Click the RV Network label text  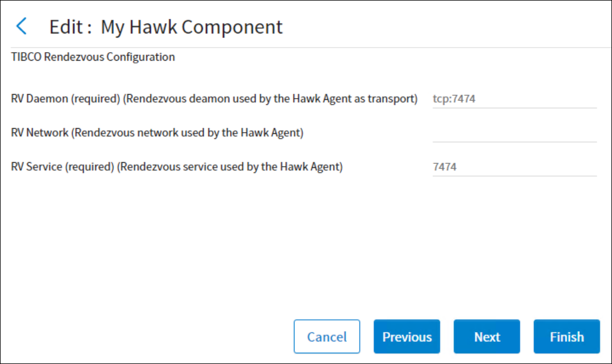[40, 133]
